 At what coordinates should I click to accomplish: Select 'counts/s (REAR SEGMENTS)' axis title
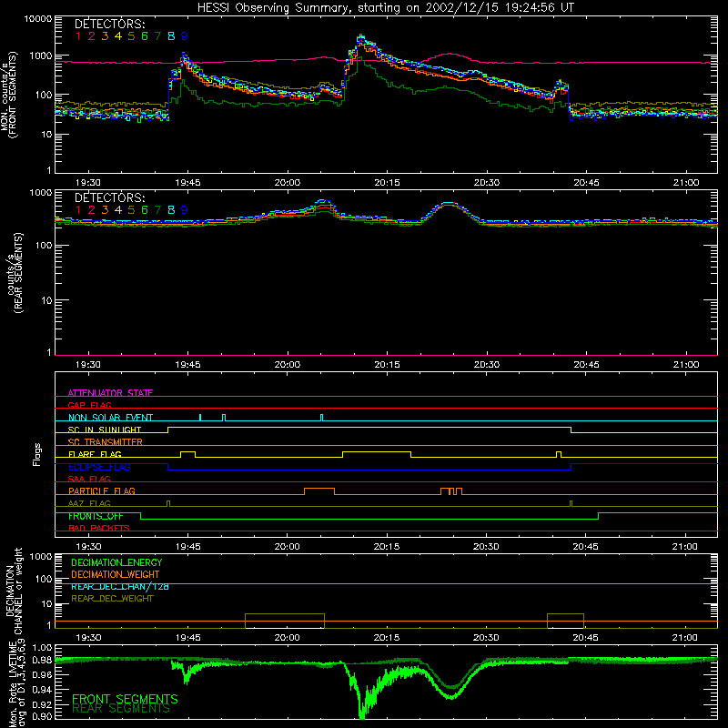pyautogui.click(x=14, y=272)
